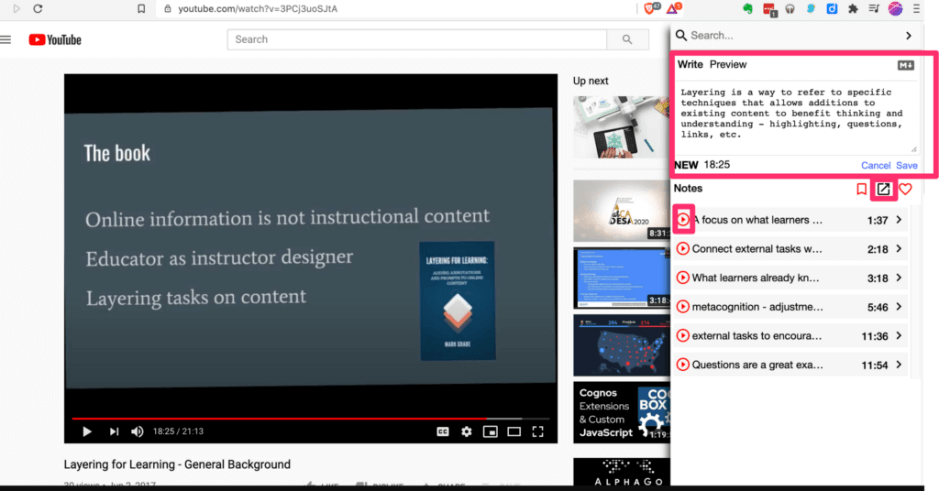Expand chevron for note at 11:54
Viewport: 939px width, 491px height.
[899, 364]
